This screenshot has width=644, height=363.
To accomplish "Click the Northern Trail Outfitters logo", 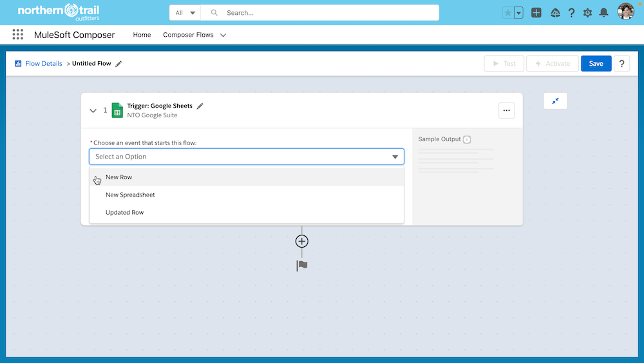I will [59, 12].
